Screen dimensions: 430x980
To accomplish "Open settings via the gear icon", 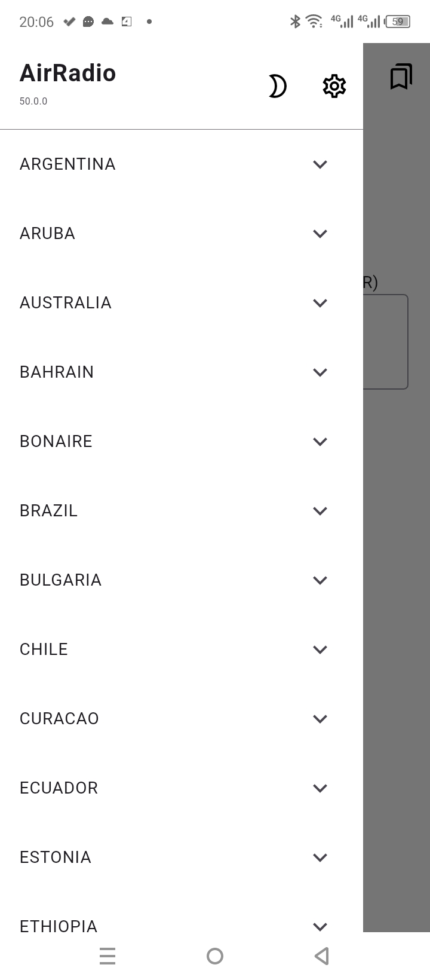I will [x=334, y=87].
